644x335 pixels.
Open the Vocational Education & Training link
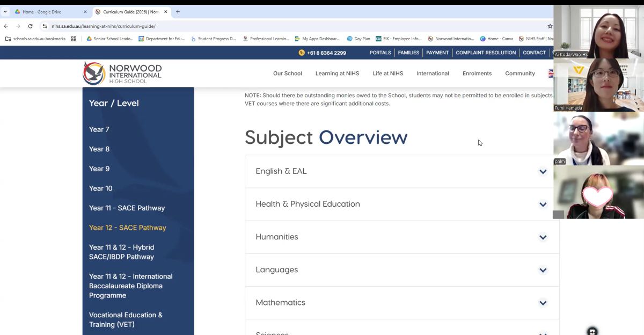coord(126,319)
